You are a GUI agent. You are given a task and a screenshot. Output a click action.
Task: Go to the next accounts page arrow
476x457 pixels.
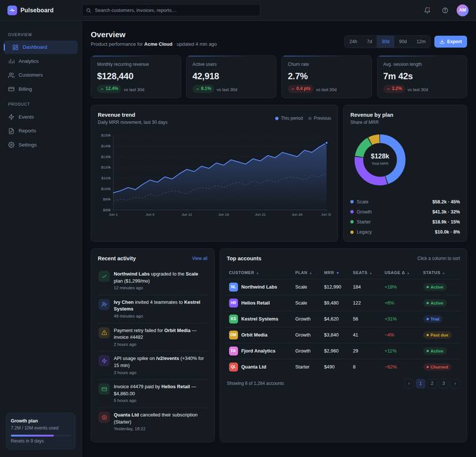(455, 384)
